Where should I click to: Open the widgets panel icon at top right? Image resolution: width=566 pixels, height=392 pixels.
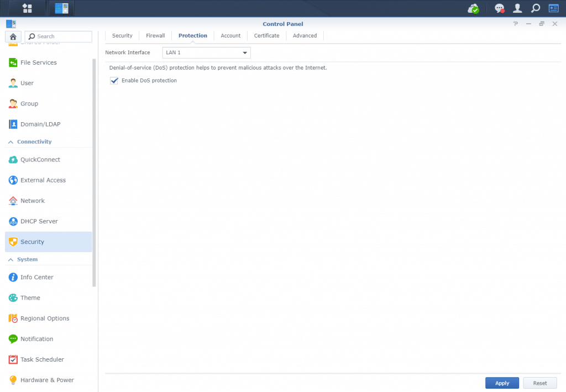(553, 8)
